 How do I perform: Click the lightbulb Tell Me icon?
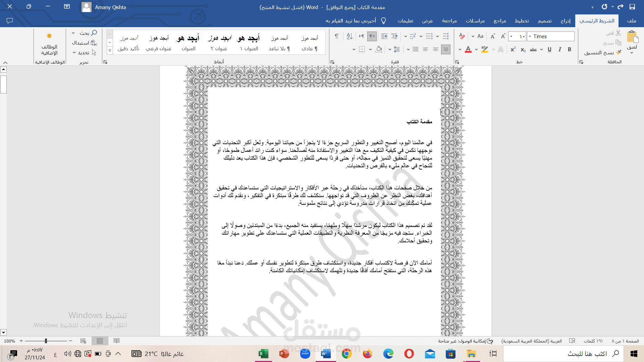pyautogui.click(x=384, y=21)
